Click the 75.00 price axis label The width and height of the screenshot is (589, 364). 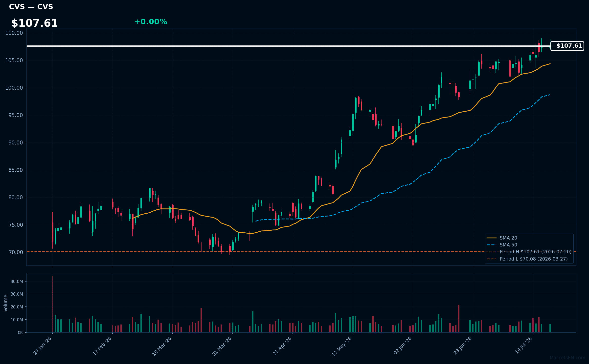[x=16, y=225]
